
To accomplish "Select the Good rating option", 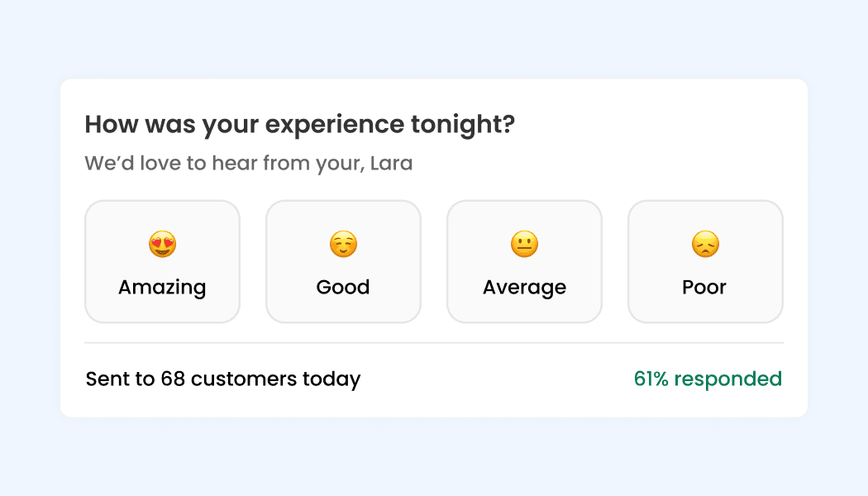I will (x=343, y=261).
